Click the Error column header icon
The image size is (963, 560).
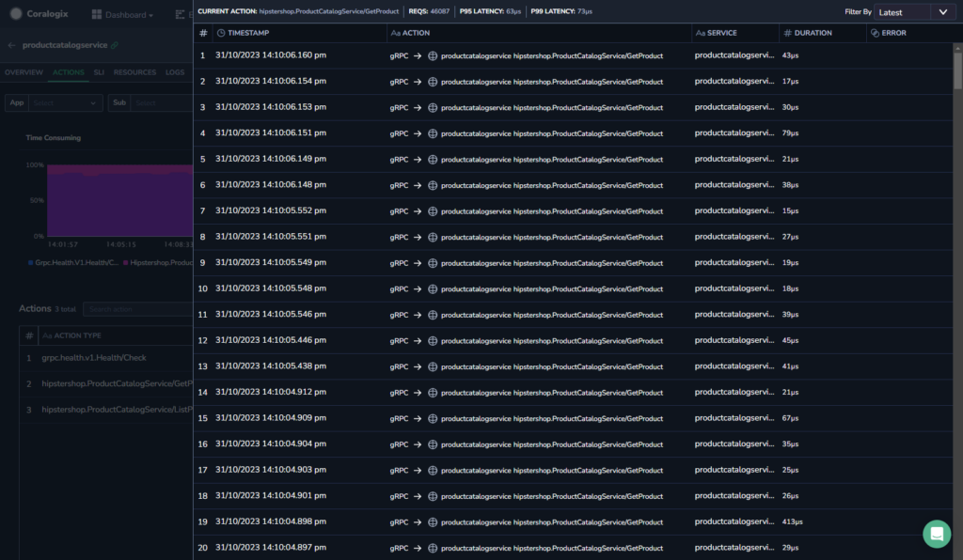876,33
